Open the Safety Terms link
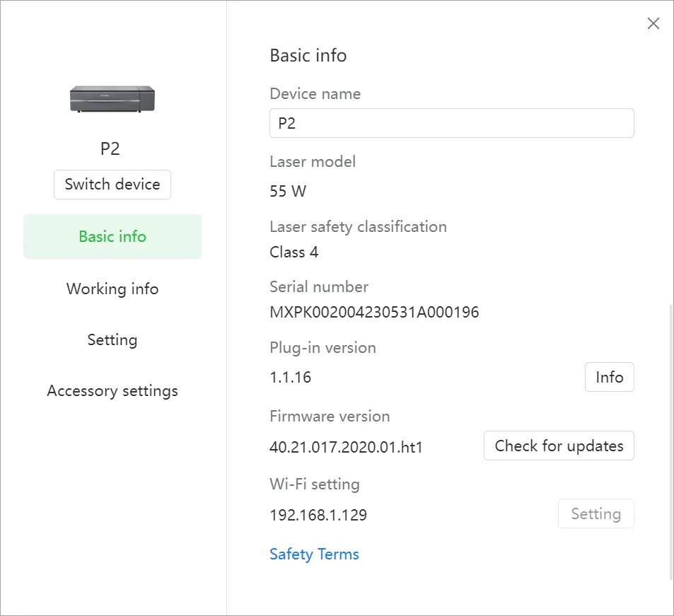 [x=314, y=554]
